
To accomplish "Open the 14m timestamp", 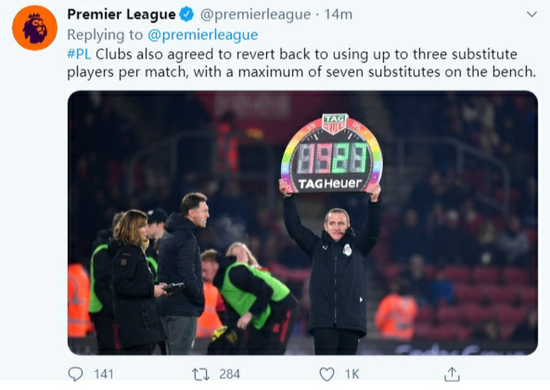I will (x=338, y=14).
